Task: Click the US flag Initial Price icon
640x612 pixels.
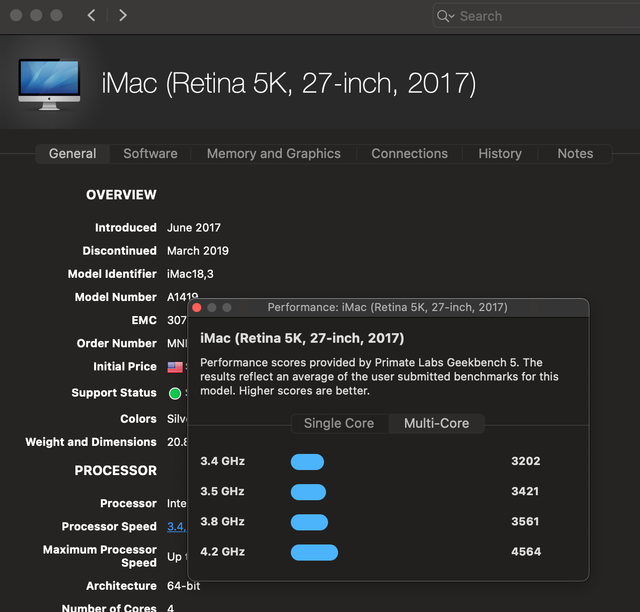Action: pyautogui.click(x=175, y=367)
